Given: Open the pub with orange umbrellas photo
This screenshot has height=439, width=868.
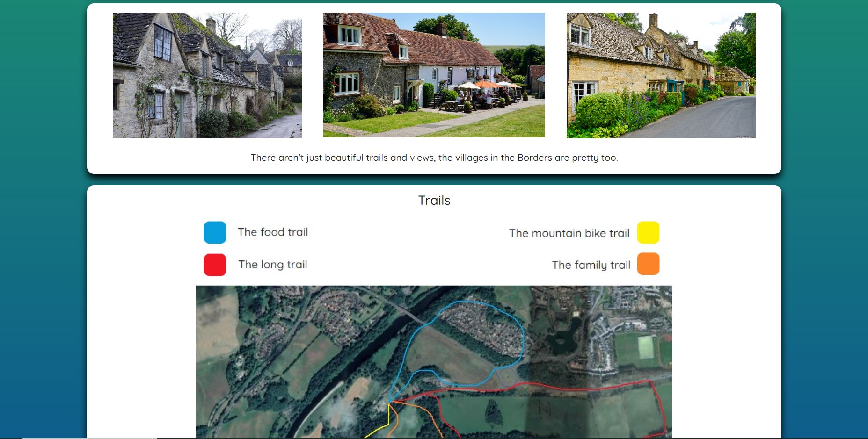Looking at the screenshot, I should 434,75.
